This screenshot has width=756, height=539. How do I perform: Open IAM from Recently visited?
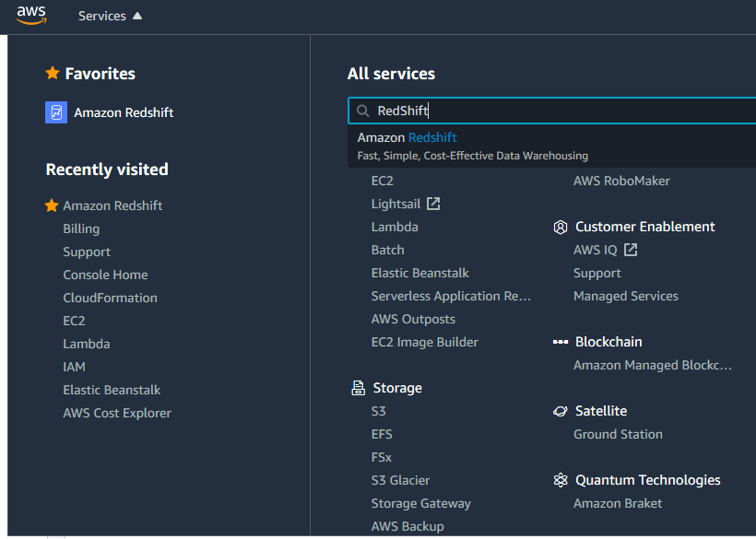tap(75, 367)
